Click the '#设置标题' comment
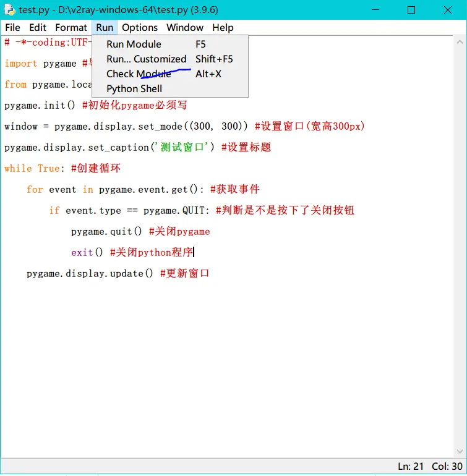 point(246,148)
